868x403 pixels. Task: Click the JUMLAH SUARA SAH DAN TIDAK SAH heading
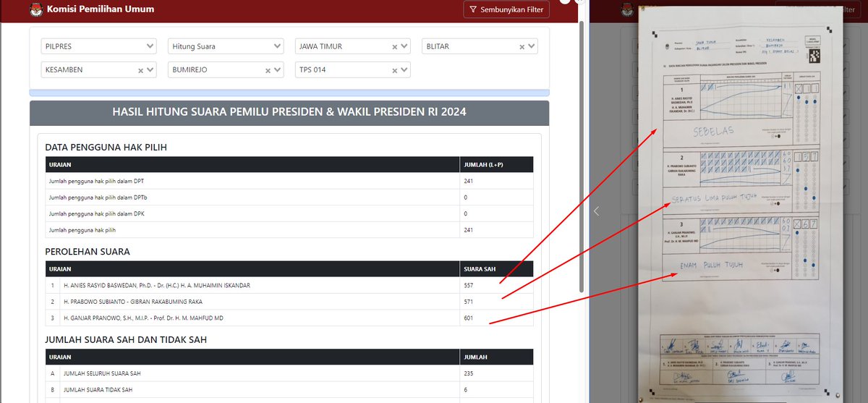[x=127, y=340]
